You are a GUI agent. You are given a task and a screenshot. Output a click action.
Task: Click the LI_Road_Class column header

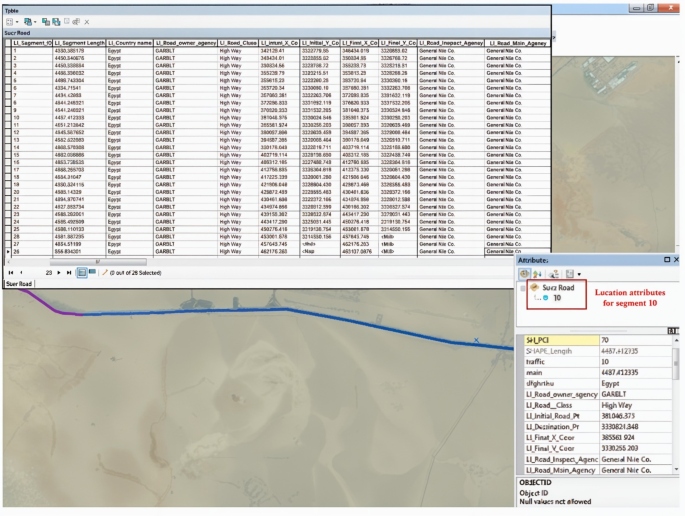tap(236, 43)
